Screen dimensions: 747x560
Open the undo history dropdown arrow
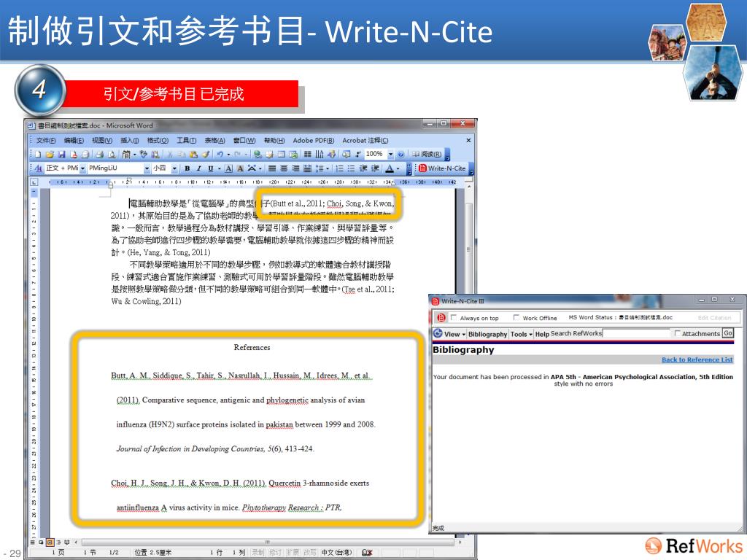click(228, 155)
